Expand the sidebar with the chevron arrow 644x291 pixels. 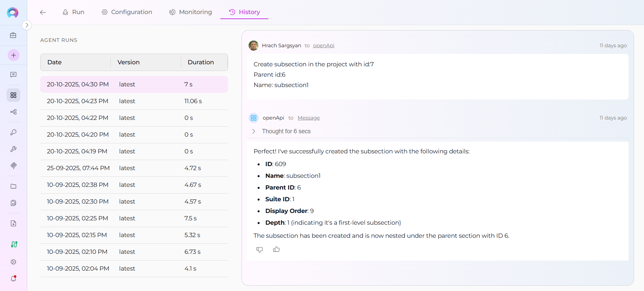pos(27,25)
